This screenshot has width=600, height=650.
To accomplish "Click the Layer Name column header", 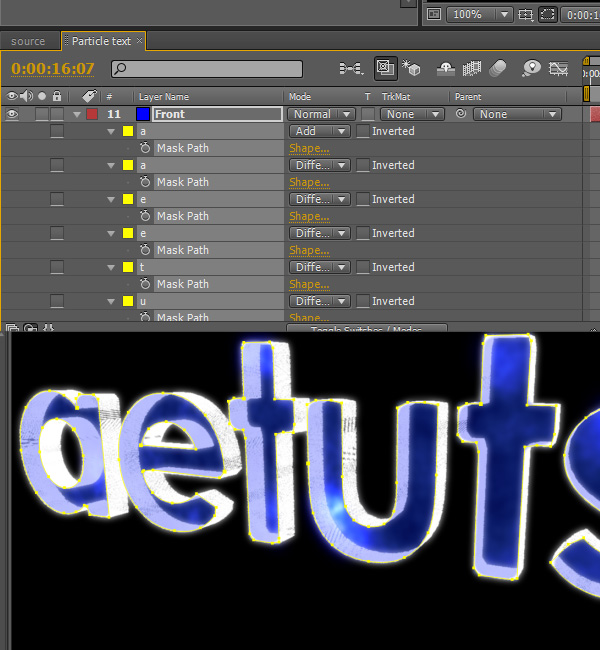I will 164,97.
